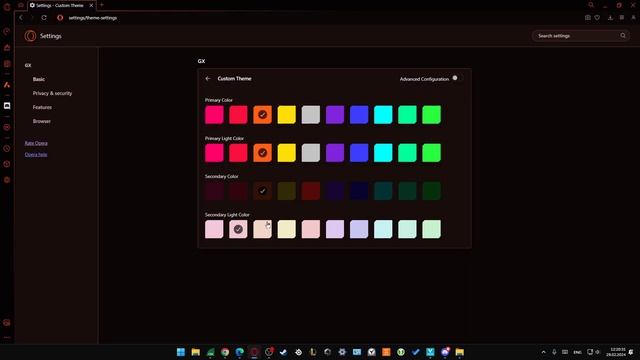Click the address bar URL
640x360 pixels.
93,18
